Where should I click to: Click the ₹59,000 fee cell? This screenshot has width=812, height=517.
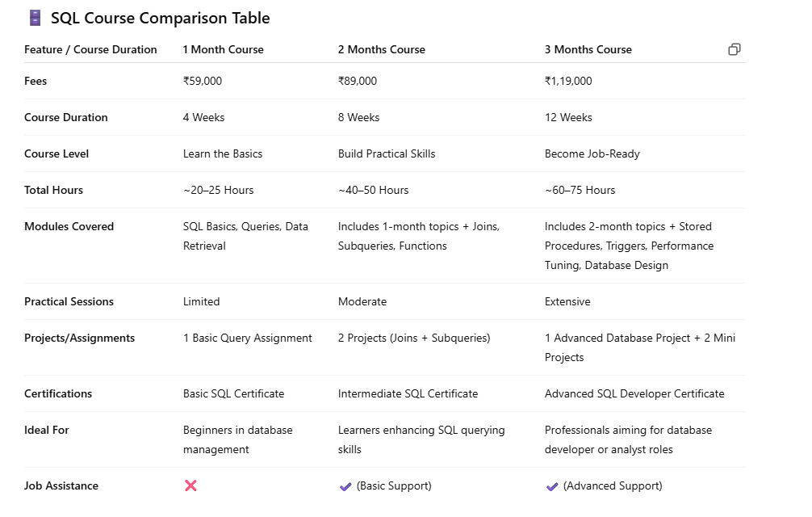coord(202,81)
